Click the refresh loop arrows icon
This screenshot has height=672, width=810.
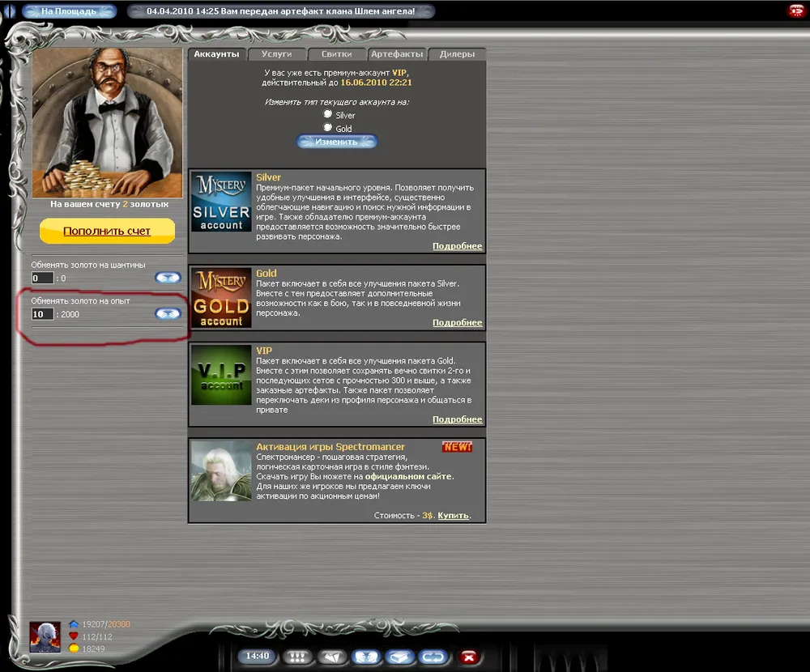pos(433,657)
